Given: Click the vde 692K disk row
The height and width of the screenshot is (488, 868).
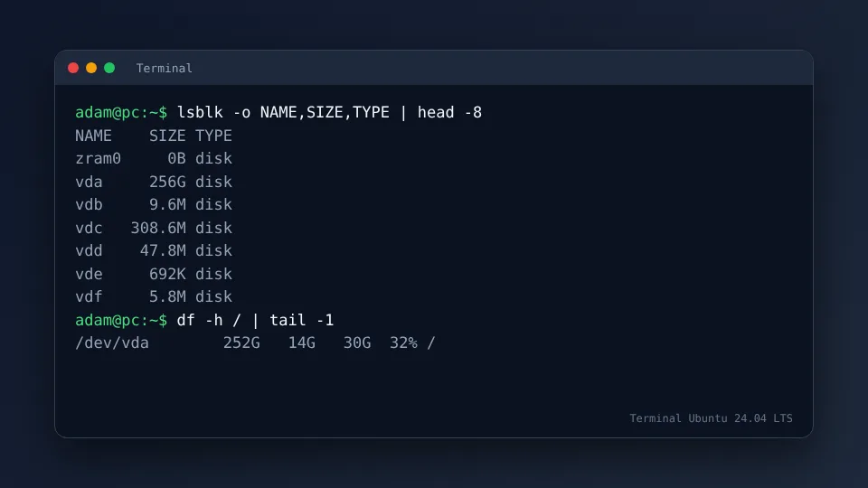Looking at the screenshot, I should [154, 274].
